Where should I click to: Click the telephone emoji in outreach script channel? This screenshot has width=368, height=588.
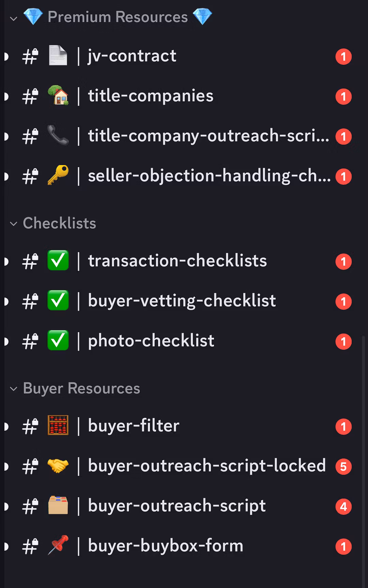click(58, 135)
